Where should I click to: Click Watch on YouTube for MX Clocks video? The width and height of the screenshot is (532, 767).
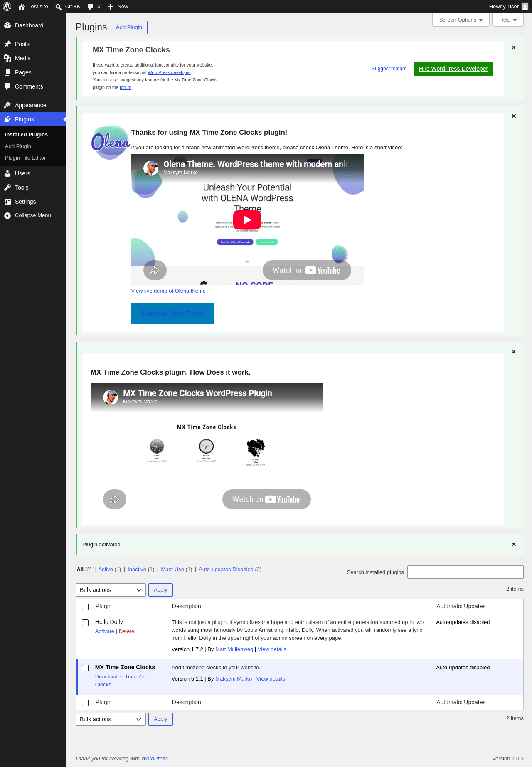click(266, 499)
